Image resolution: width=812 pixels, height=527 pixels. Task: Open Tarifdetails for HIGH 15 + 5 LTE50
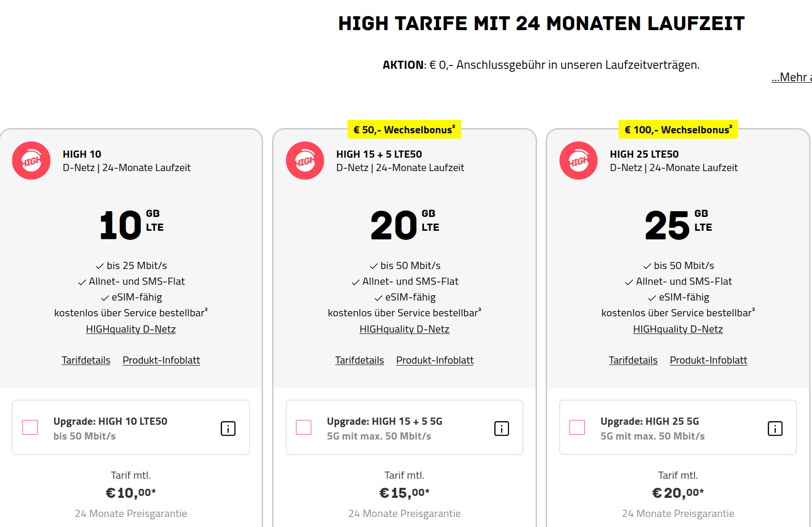[x=359, y=360]
